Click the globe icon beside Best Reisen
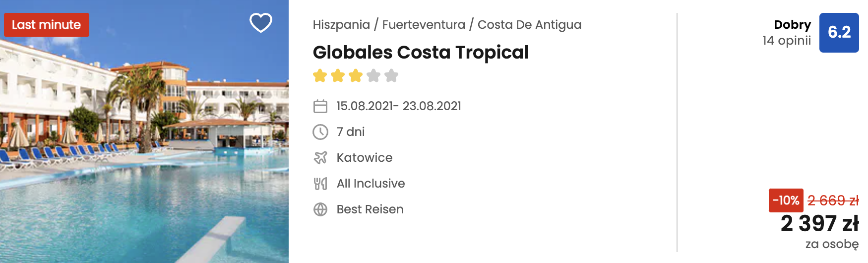 [320, 209]
